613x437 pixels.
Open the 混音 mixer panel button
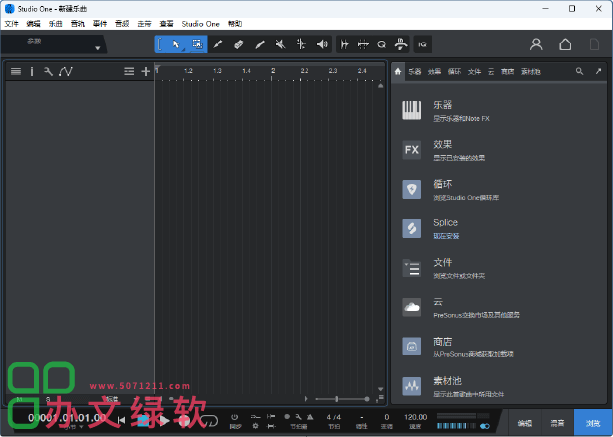click(557, 423)
